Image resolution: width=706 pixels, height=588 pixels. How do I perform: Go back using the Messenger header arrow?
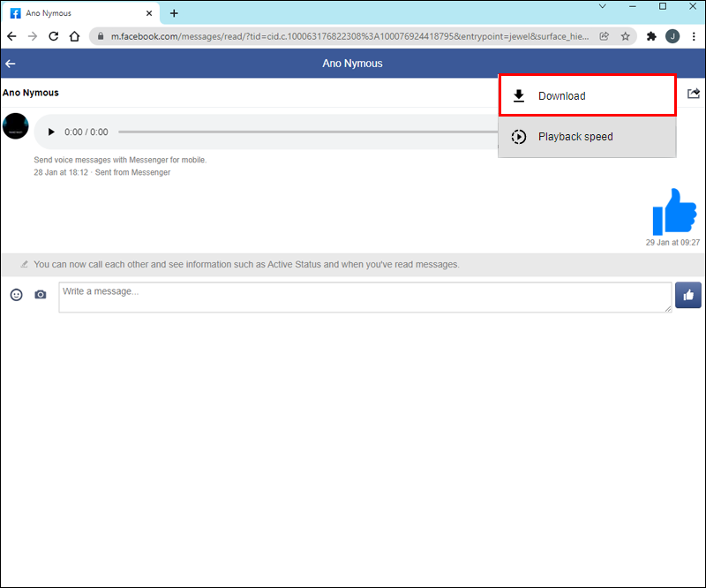coord(11,64)
